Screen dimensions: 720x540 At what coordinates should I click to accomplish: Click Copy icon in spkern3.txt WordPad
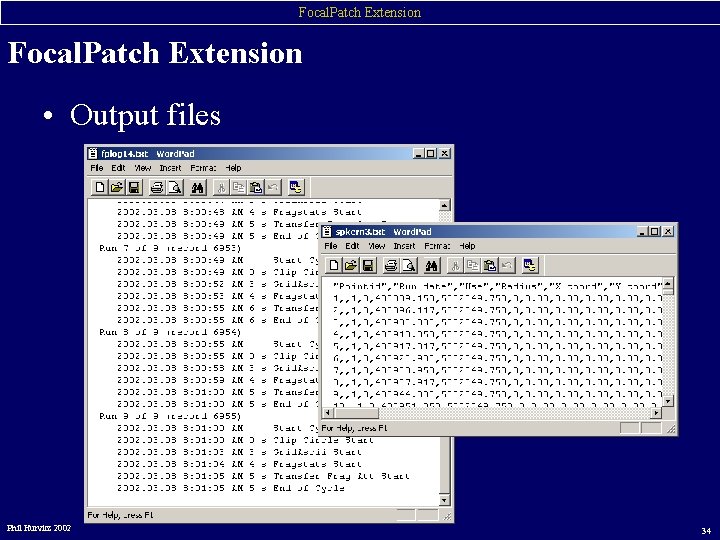[x=472, y=265]
